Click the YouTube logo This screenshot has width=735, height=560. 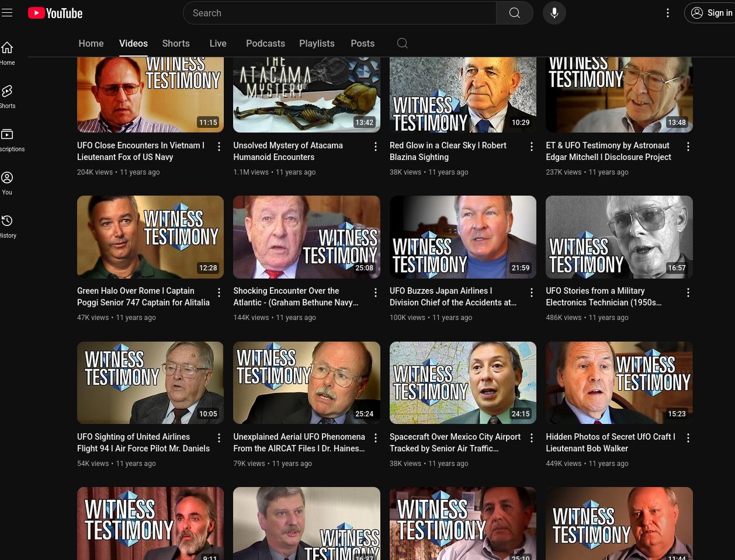click(56, 13)
